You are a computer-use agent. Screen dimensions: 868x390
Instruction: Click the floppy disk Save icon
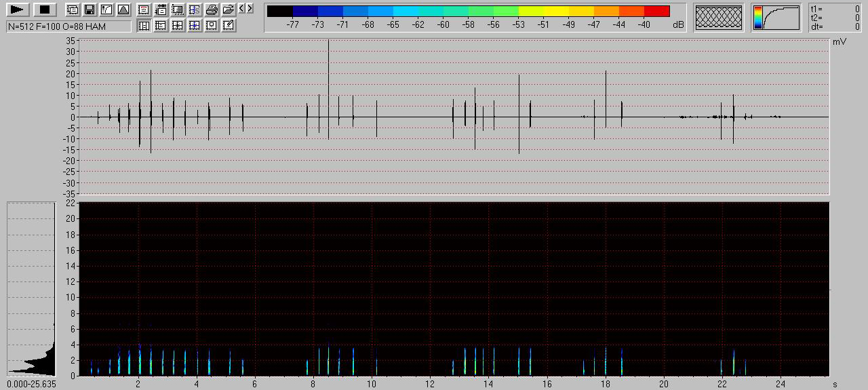tap(89, 9)
